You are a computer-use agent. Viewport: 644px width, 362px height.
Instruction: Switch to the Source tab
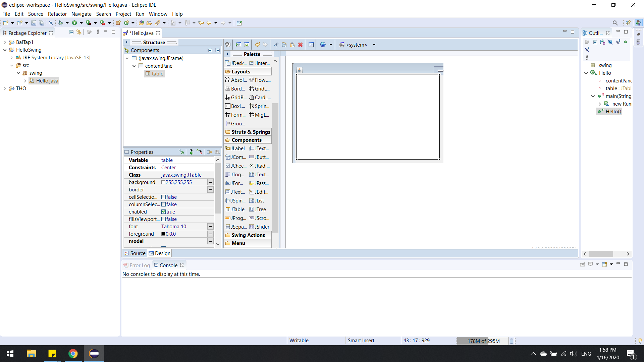pyautogui.click(x=135, y=253)
